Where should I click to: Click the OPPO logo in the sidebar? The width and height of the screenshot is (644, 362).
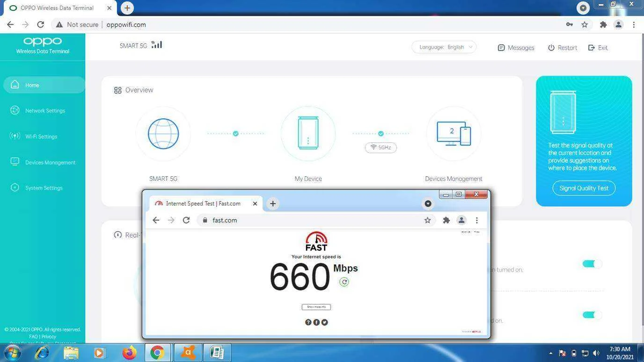tap(43, 42)
